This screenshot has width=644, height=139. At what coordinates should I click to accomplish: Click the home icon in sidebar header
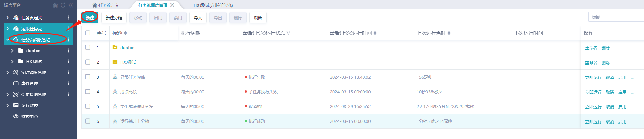point(55,5)
